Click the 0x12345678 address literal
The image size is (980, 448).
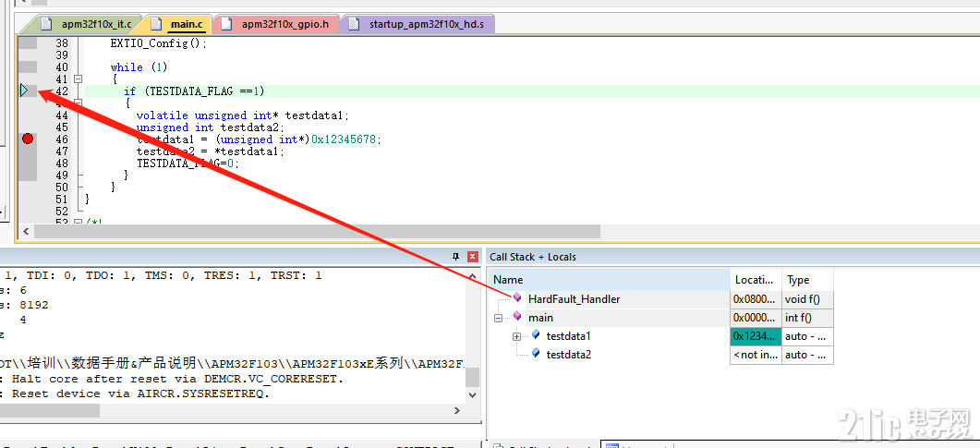click(x=344, y=139)
